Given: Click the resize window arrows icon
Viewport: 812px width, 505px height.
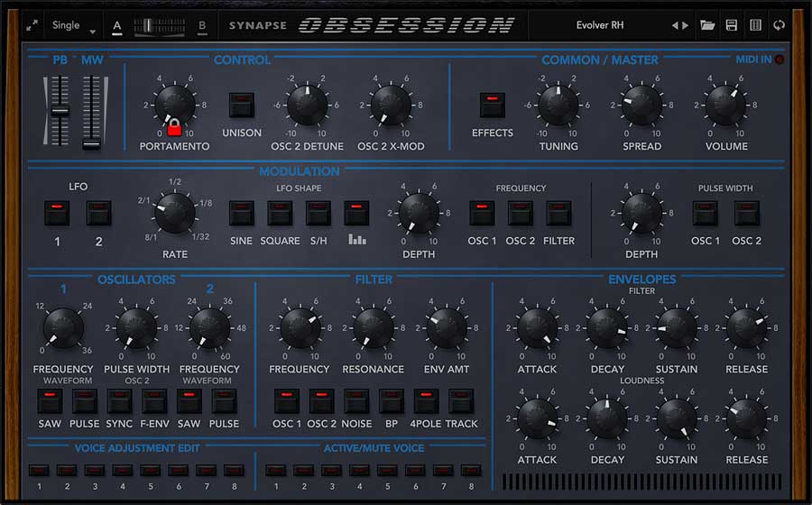Looking at the screenshot, I should 32,25.
